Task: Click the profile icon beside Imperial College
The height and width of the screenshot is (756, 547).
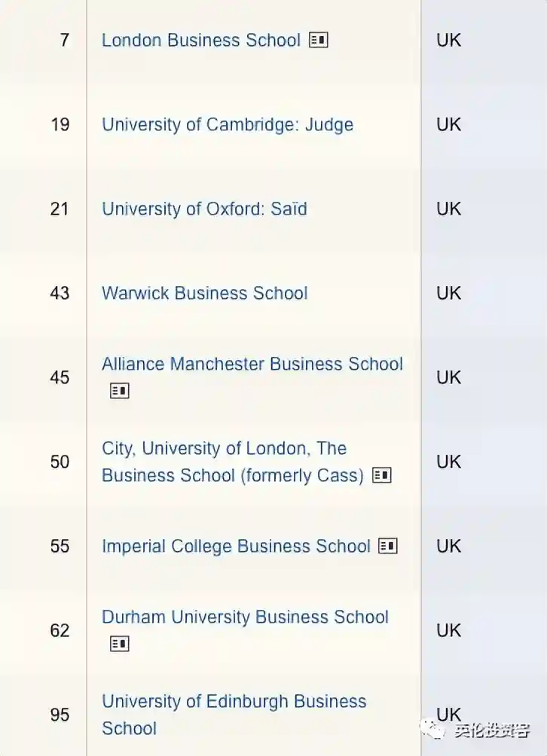Action: [x=387, y=547]
